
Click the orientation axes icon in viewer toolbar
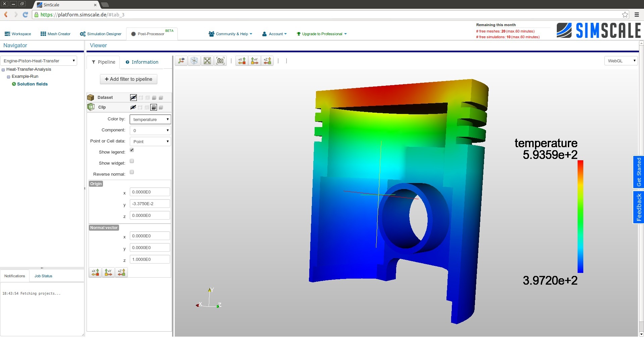point(181,61)
